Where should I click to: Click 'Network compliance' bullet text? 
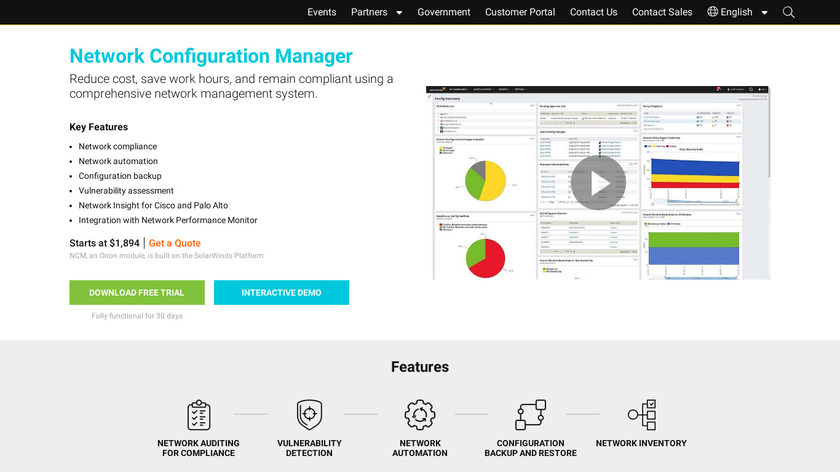click(x=118, y=146)
